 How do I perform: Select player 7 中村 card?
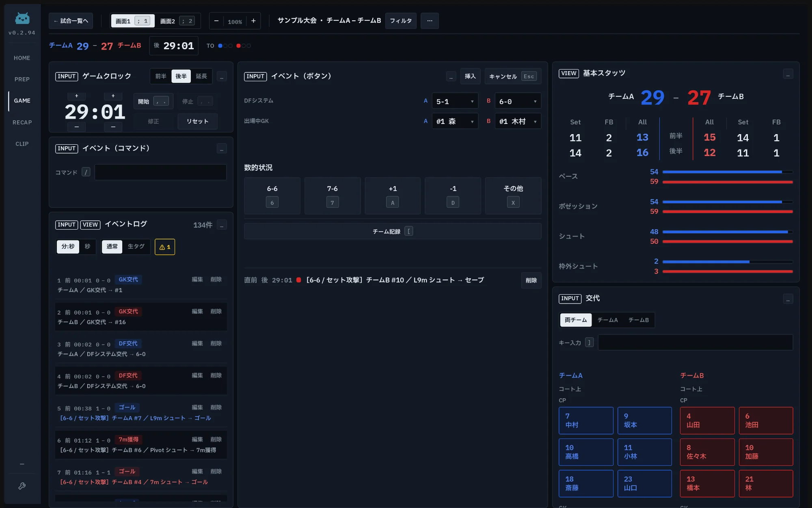pyautogui.click(x=586, y=421)
